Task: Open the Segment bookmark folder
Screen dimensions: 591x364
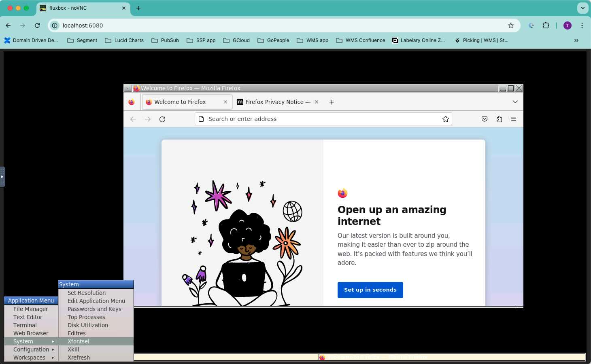Action: point(82,40)
